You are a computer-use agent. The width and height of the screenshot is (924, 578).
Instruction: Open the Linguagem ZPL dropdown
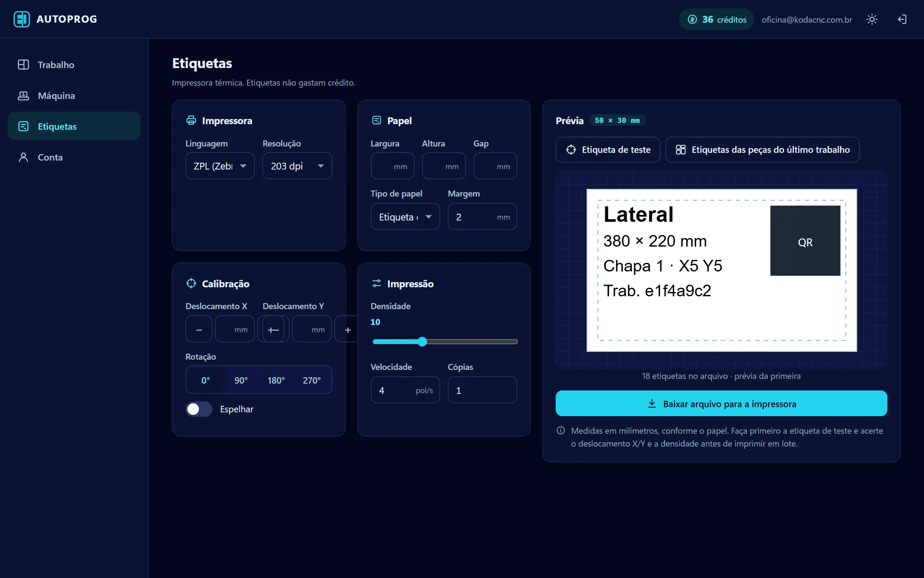(220, 166)
